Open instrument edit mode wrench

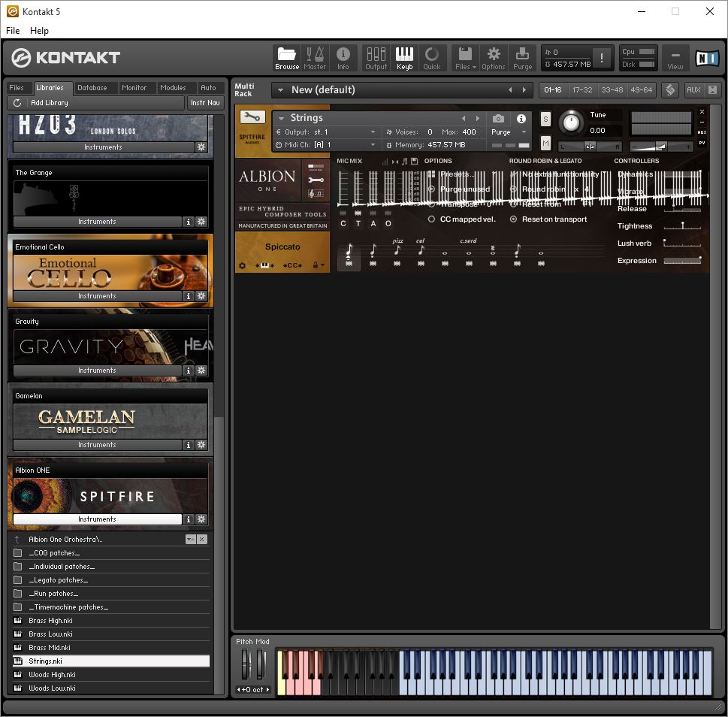point(252,116)
